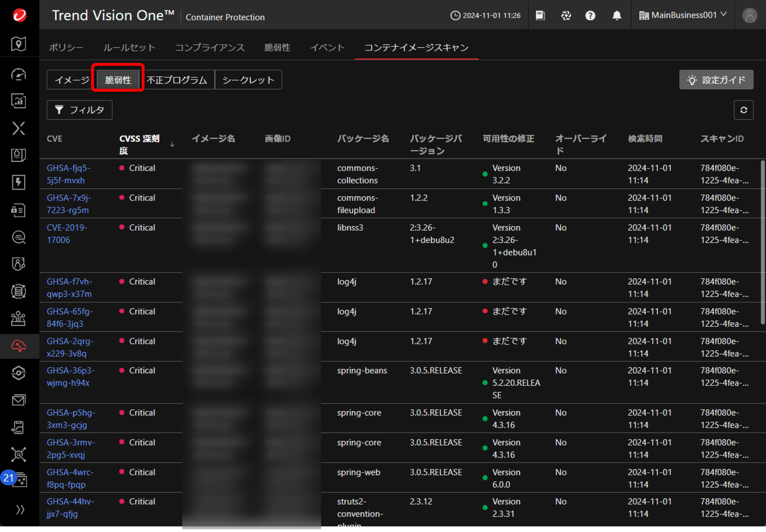Open the GHSA-4wrc-f8pq-fpqp link
766x532 pixels.
pyautogui.click(x=70, y=478)
